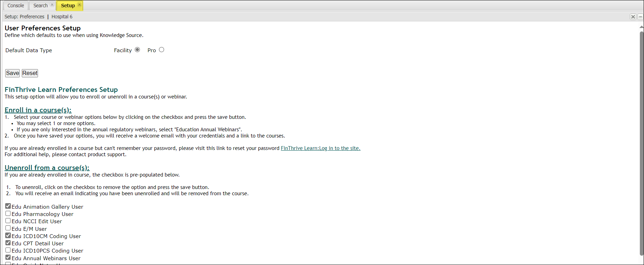The image size is (644, 265).
Task: Uncheck Edu ICD10CM Coding User
Action: click(8, 236)
